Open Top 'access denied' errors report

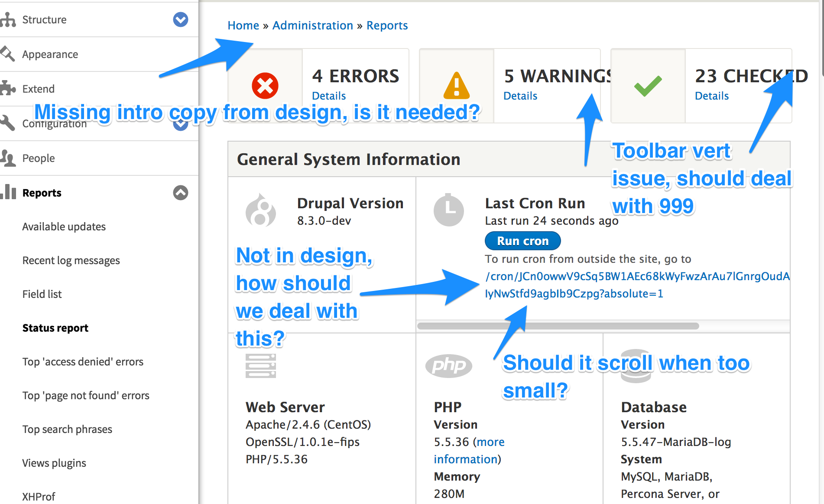(x=83, y=362)
